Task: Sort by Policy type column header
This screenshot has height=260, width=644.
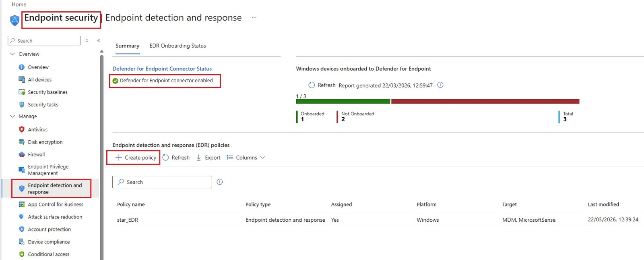Action: click(258, 205)
